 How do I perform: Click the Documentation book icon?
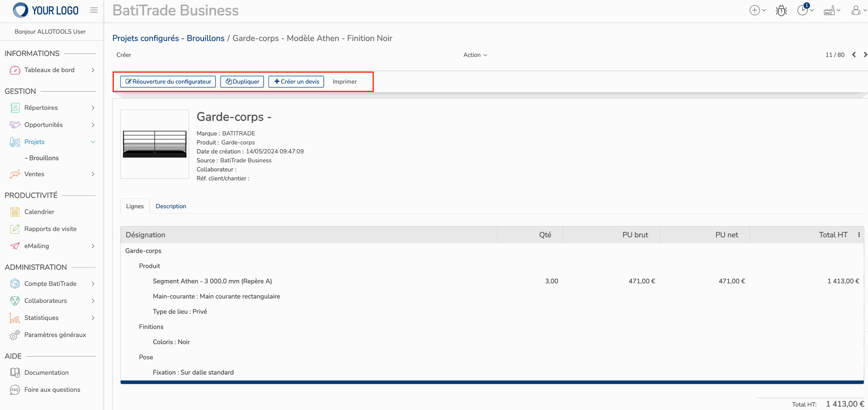15,372
